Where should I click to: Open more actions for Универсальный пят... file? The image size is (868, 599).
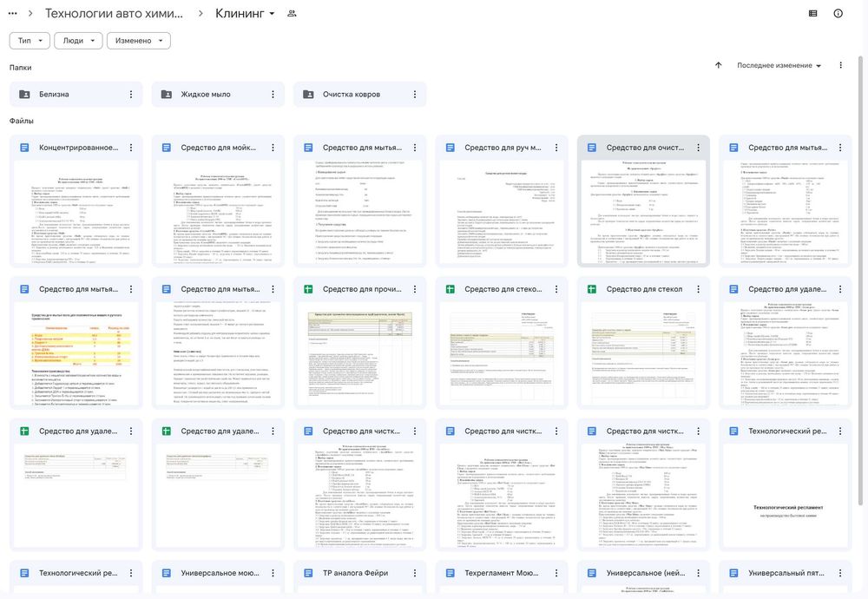coord(839,573)
